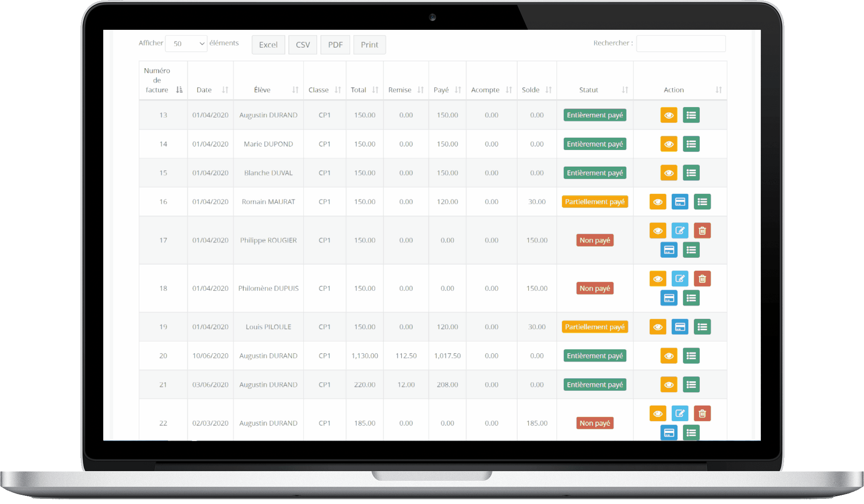View invoice 13 with the eye icon
The width and height of the screenshot is (864, 504).
pyautogui.click(x=669, y=115)
